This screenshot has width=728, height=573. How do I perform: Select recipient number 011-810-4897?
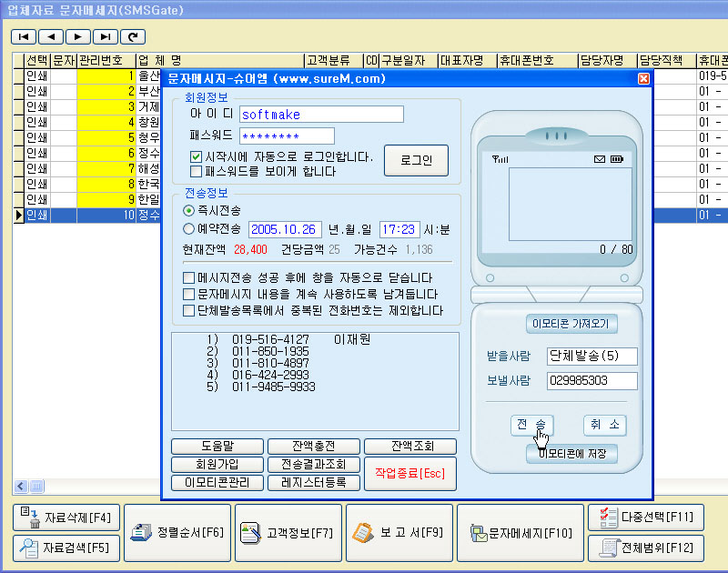point(258,363)
